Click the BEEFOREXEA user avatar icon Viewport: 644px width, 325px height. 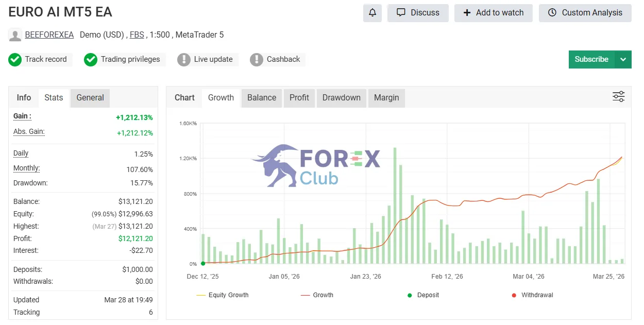click(15, 35)
